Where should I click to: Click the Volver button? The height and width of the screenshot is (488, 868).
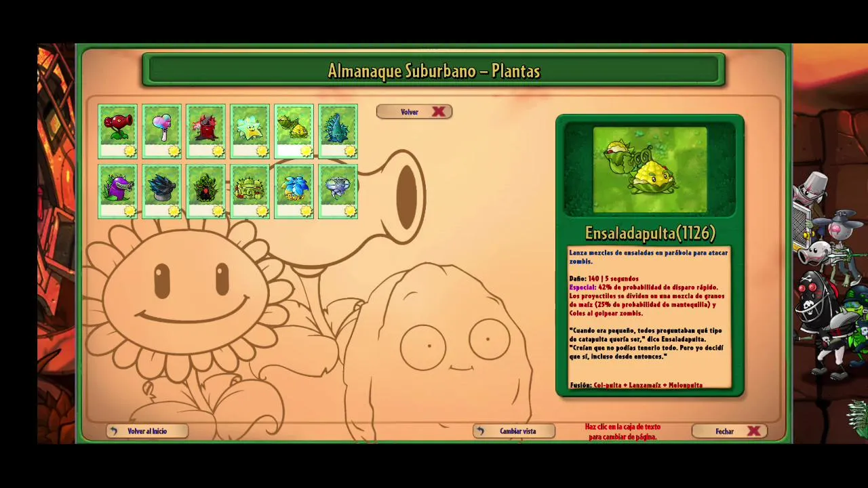pos(414,112)
